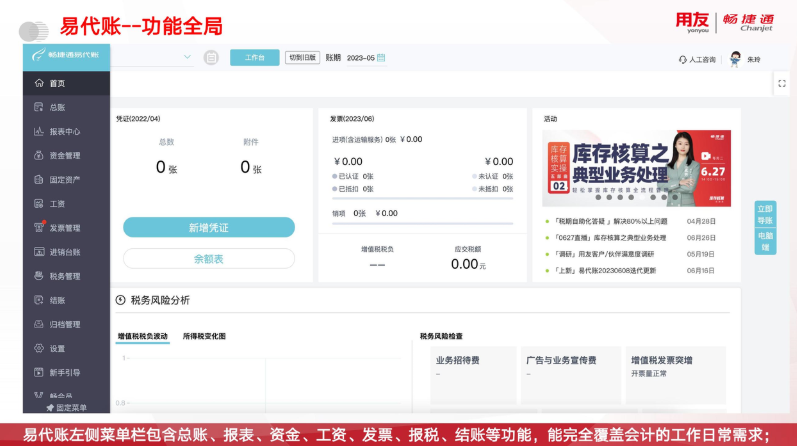Select the first carousel dot on banner
This screenshot has height=446, width=797.
(598, 197)
